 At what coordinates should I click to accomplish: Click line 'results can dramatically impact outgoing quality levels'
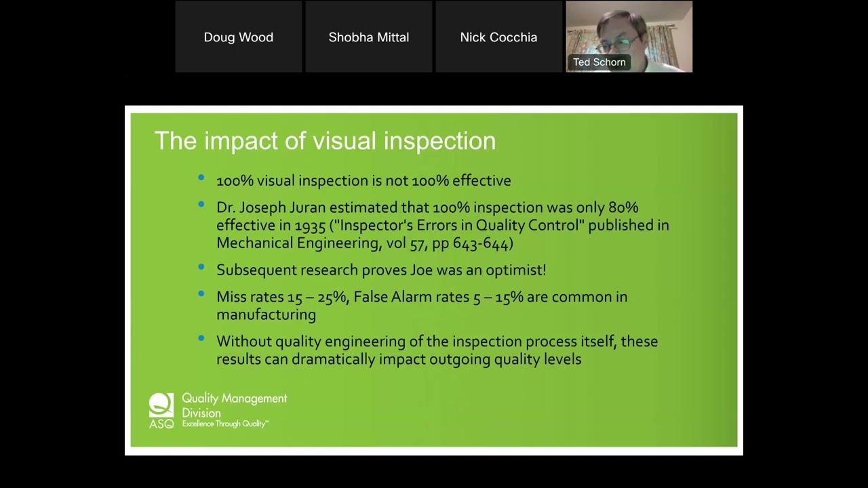399,359
